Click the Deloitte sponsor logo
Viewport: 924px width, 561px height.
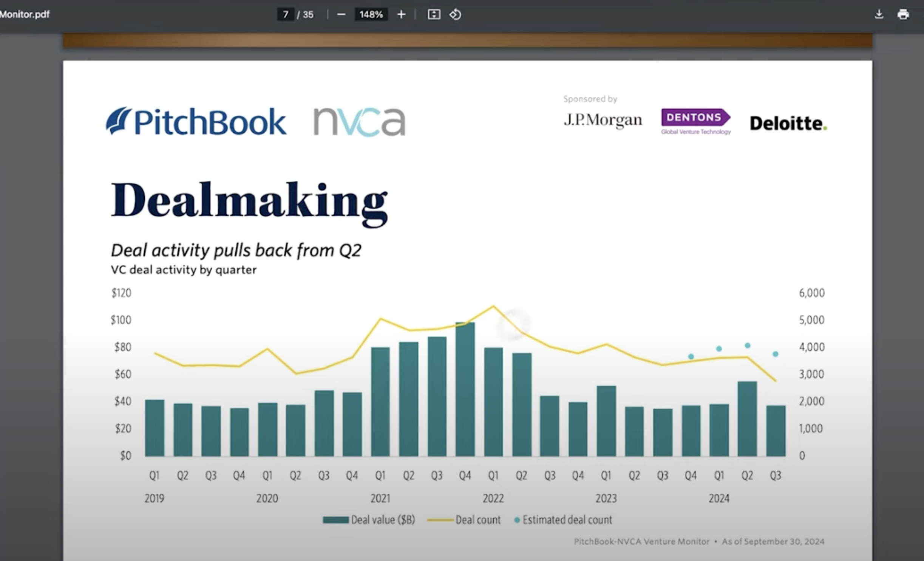click(x=788, y=123)
